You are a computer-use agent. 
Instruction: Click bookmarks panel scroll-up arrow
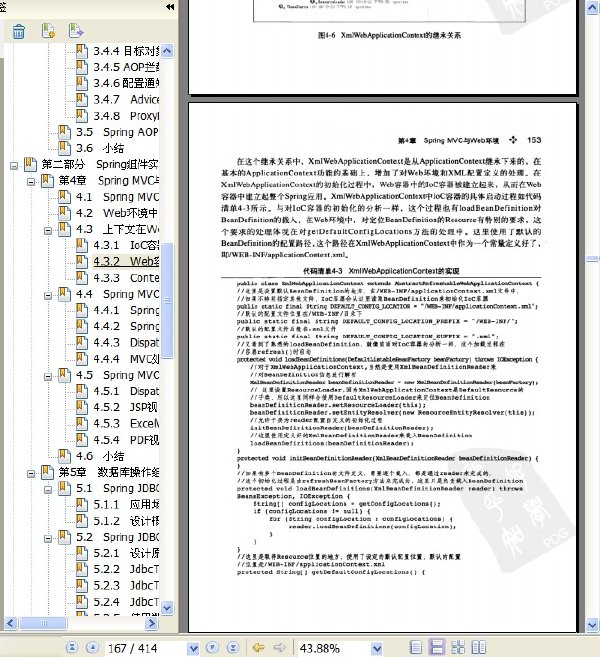tap(167, 51)
